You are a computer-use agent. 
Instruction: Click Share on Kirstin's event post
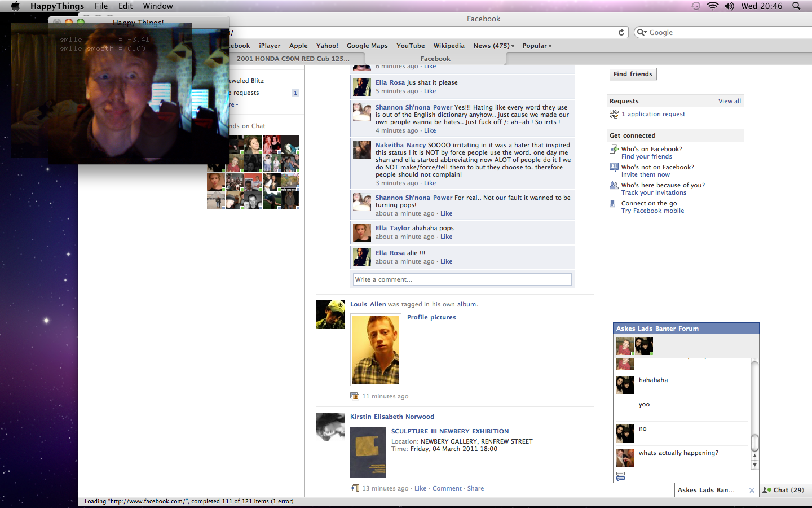[x=475, y=488]
